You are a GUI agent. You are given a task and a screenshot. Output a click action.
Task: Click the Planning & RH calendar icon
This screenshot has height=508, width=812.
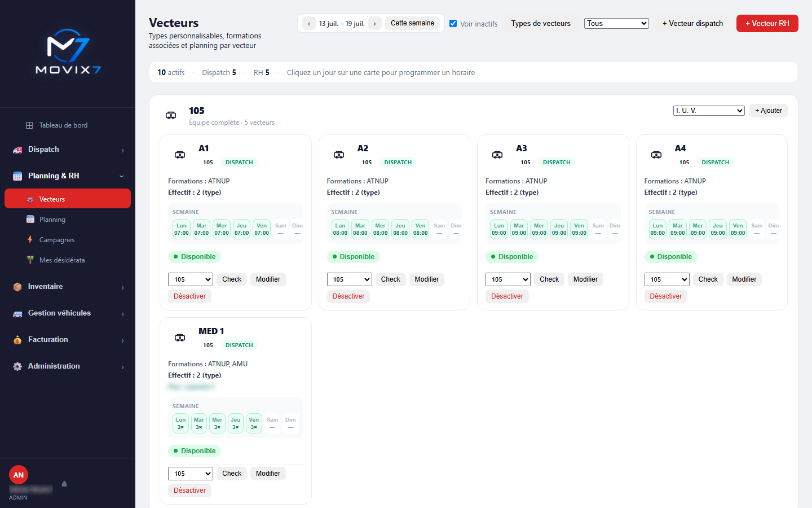click(x=17, y=176)
